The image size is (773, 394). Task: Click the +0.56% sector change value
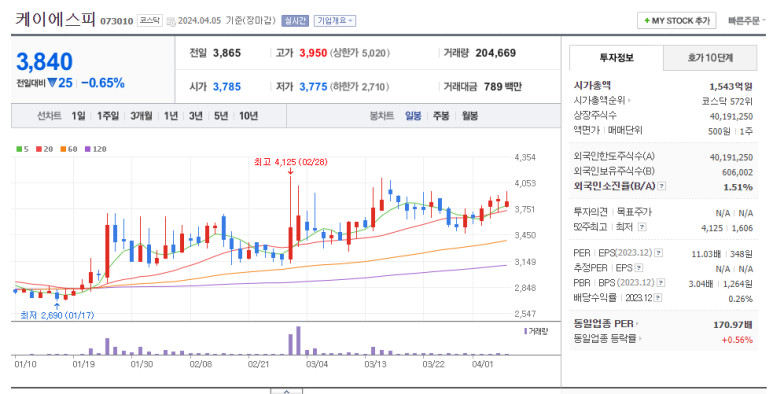coord(737,340)
